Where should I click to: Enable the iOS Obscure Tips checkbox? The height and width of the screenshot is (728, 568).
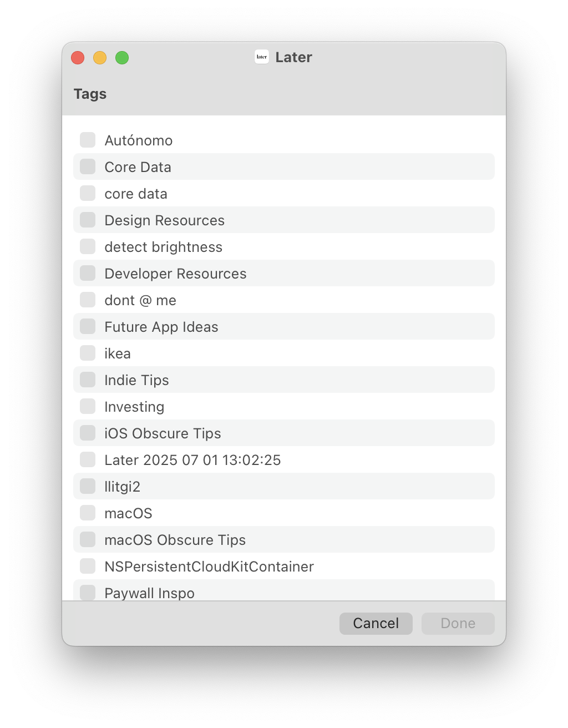(x=88, y=433)
